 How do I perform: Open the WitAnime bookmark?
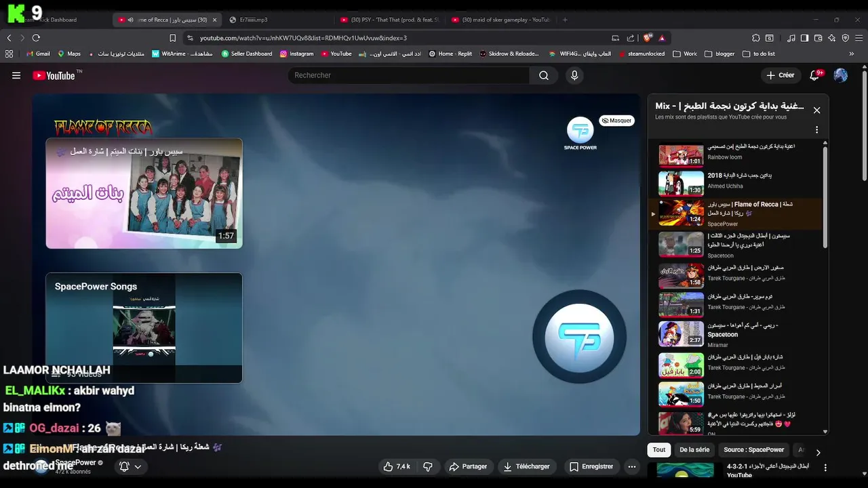[x=182, y=54]
